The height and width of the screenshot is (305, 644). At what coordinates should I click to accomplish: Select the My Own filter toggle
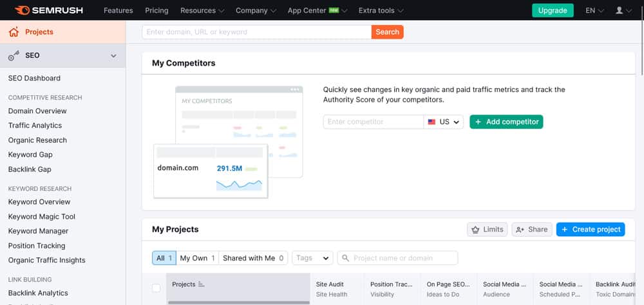[x=197, y=258]
